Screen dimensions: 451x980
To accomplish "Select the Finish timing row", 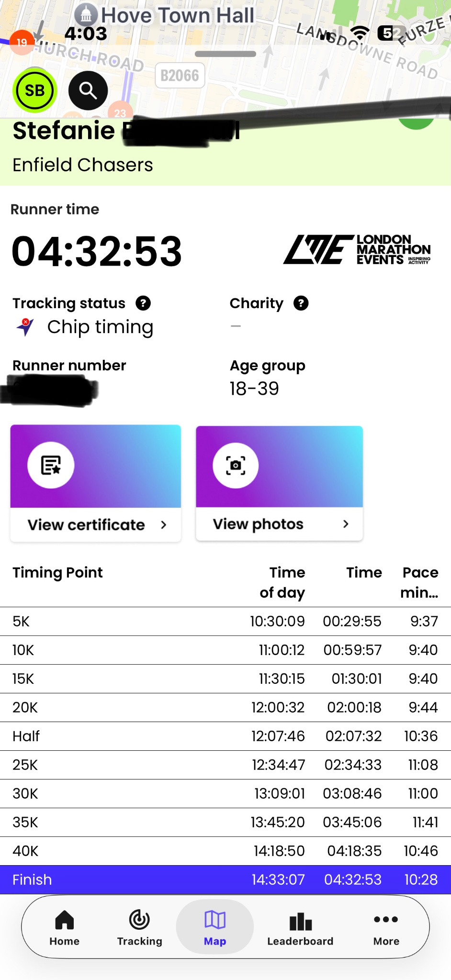I will point(225,880).
